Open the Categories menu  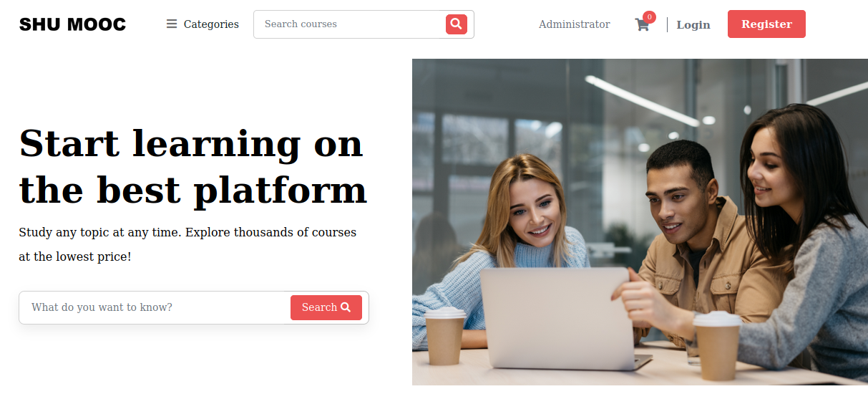(203, 24)
